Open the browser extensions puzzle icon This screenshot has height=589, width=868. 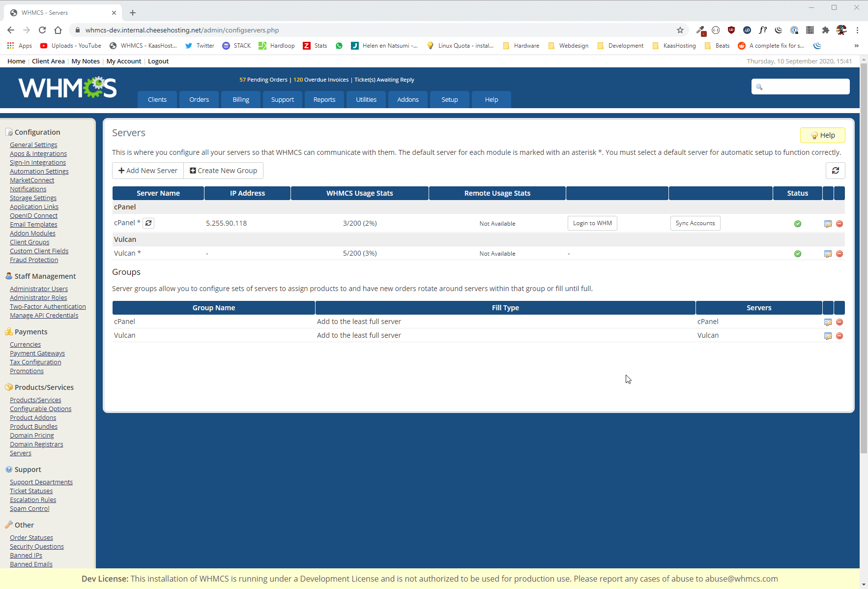click(x=826, y=30)
